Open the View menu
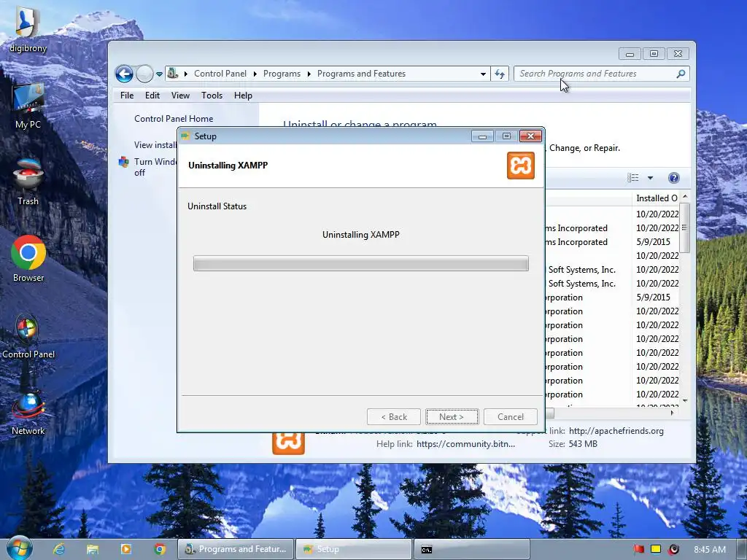This screenshot has height=560, width=747. pos(181,96)
